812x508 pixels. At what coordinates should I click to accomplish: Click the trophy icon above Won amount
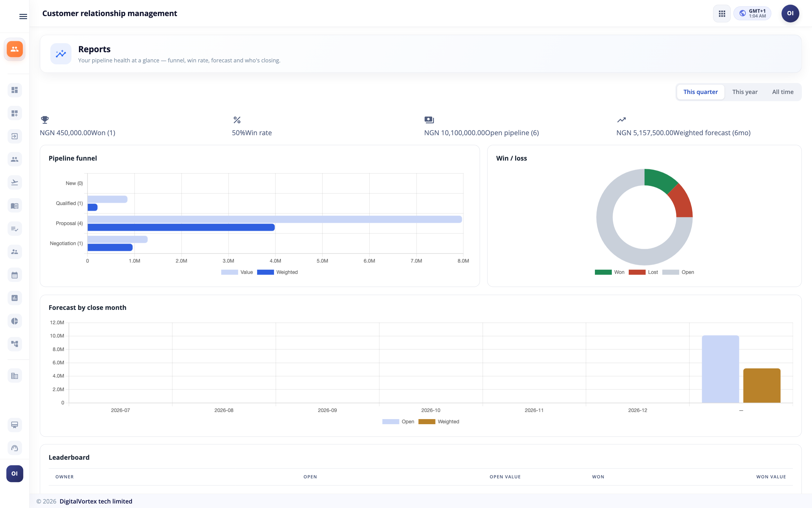[45, 120]
